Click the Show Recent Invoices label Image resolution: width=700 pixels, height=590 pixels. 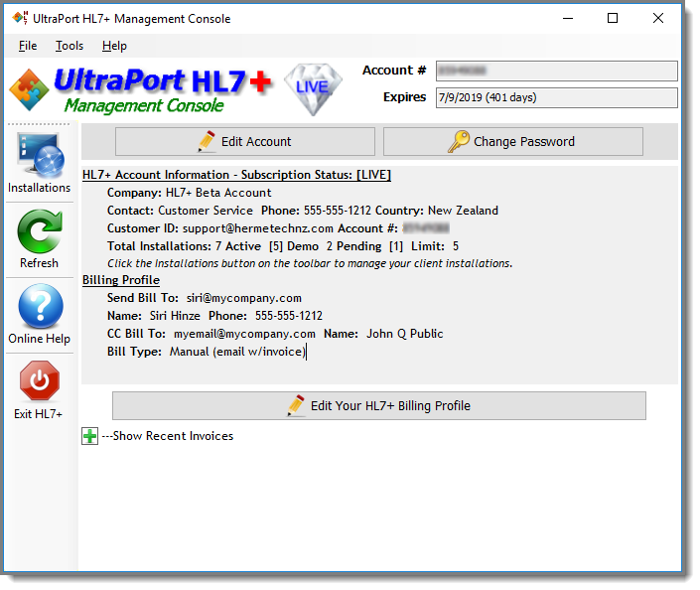click(x=168, y=436)
